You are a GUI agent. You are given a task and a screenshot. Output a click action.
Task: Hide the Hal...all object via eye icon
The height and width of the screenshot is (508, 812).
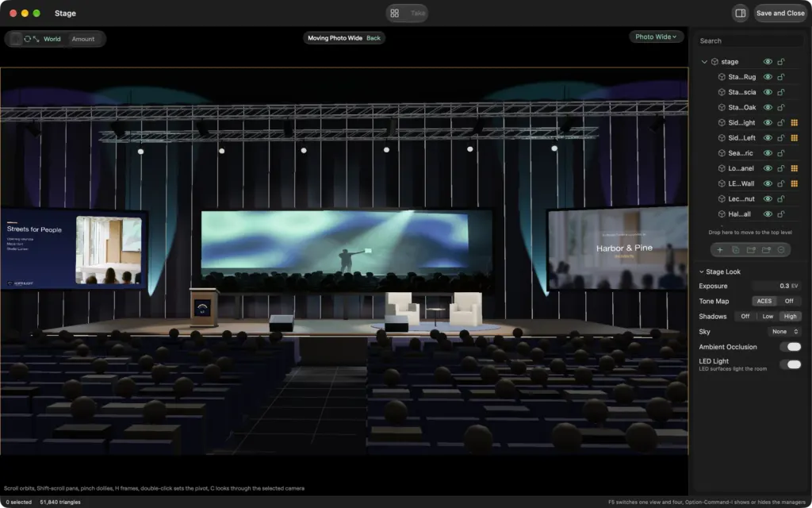(x=768, y=214)
